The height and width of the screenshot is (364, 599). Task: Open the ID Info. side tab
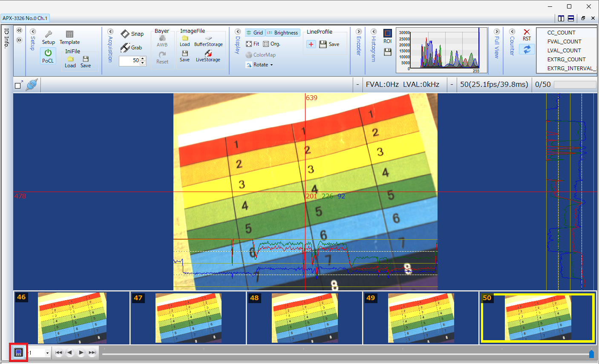tap(7, 38)
